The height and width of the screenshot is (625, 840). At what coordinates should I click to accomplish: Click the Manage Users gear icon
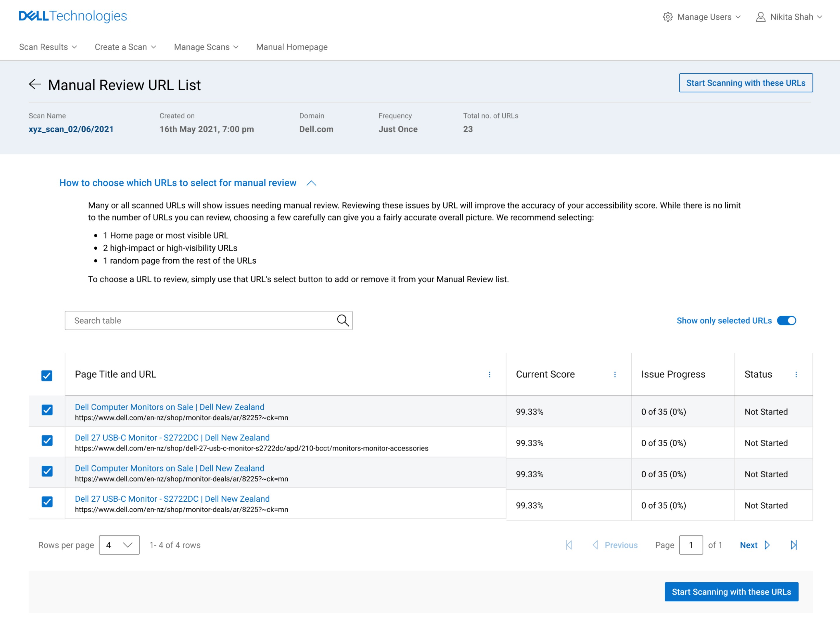[668, 17]
